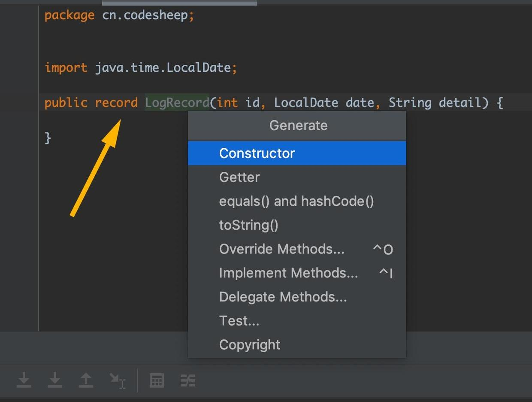Select equals() and hashCode() option
Screen dimensions: 532x402
[296, 201]
